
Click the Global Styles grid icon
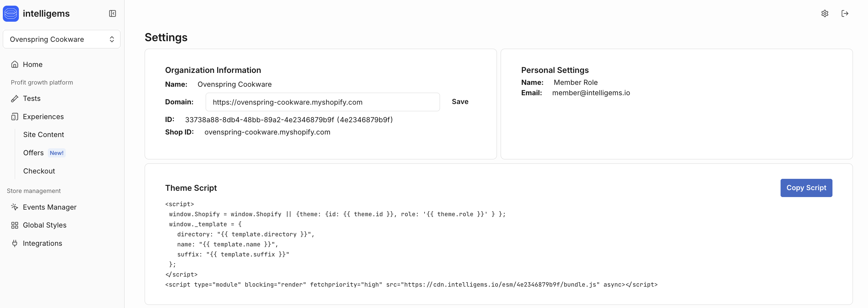click(14, 225)
